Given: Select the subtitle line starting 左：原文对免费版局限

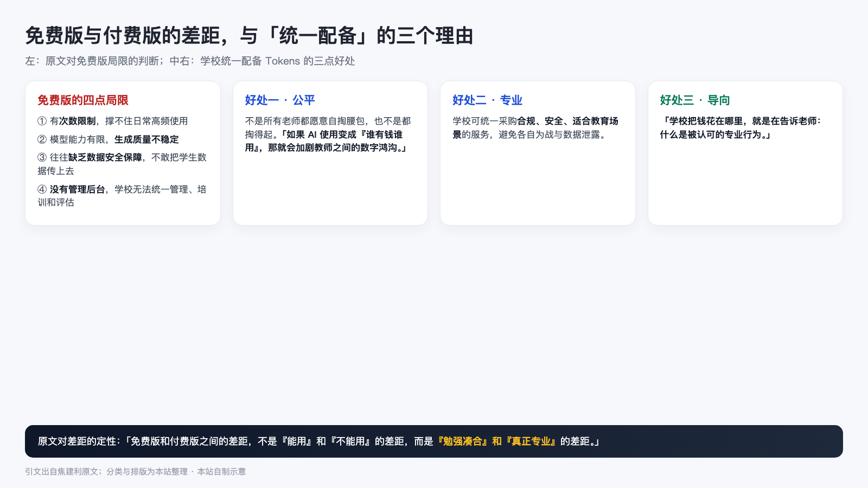Looking at the screenshot, I should point(190,61).
